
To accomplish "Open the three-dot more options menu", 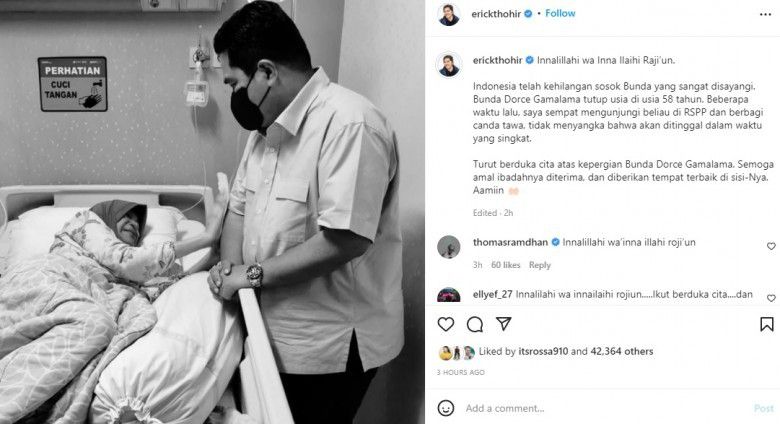I will pos(766,14).
